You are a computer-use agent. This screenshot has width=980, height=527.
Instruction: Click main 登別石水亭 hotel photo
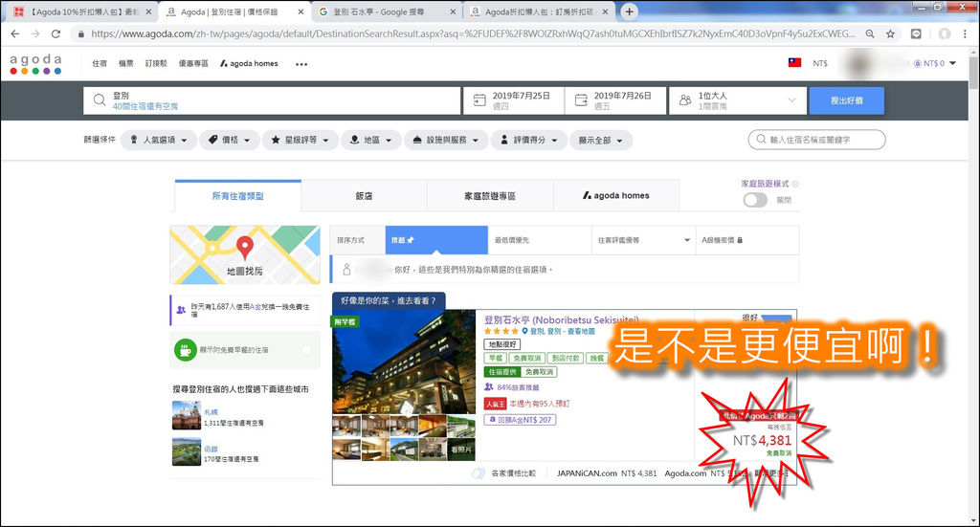(404, 362)
